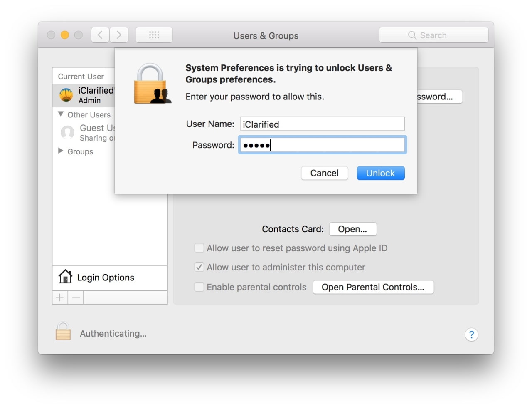532x409 pixels.
Task: Open Parental Controls settings
Action: coord(373,287)
